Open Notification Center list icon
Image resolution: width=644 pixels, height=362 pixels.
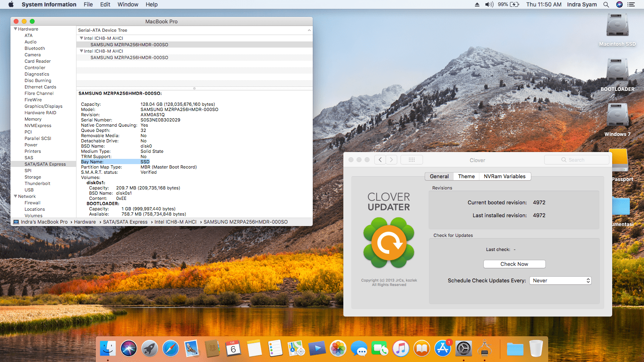click(x=631, y=4)
